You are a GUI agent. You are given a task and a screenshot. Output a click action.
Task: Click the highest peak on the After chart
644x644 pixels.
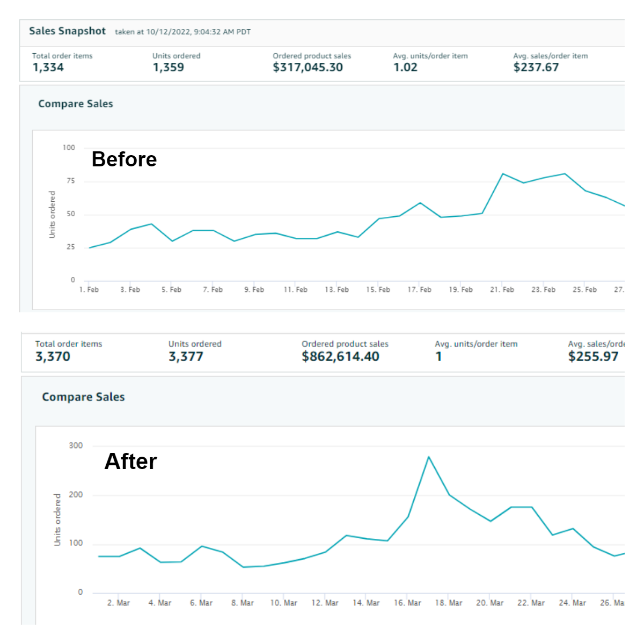[428, 457]
